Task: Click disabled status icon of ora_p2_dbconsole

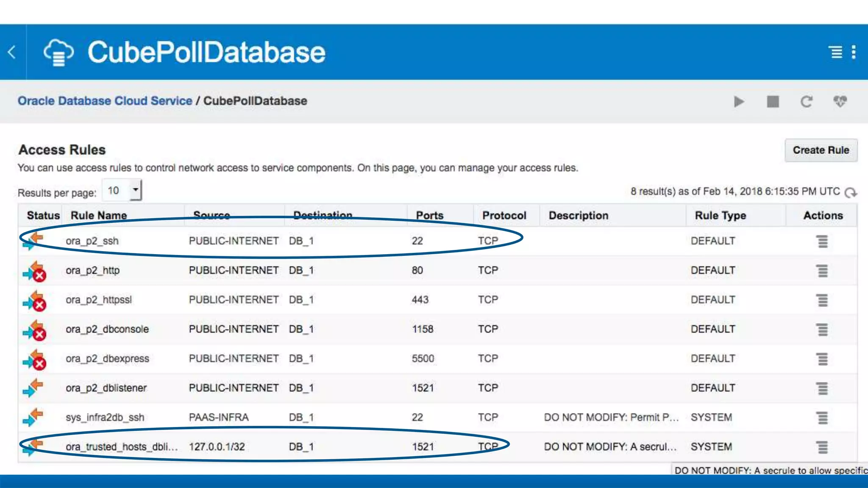Action: (34, 330)
